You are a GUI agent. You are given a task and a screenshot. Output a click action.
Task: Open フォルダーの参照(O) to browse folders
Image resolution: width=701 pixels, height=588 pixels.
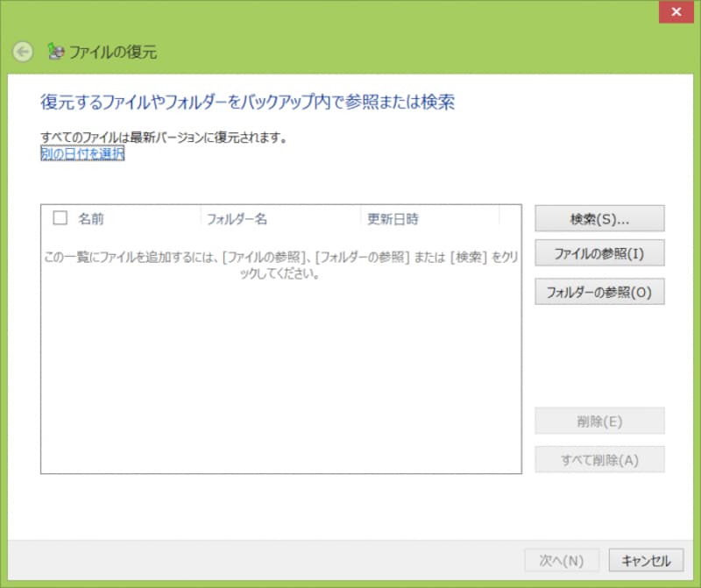tap(599, 292)
